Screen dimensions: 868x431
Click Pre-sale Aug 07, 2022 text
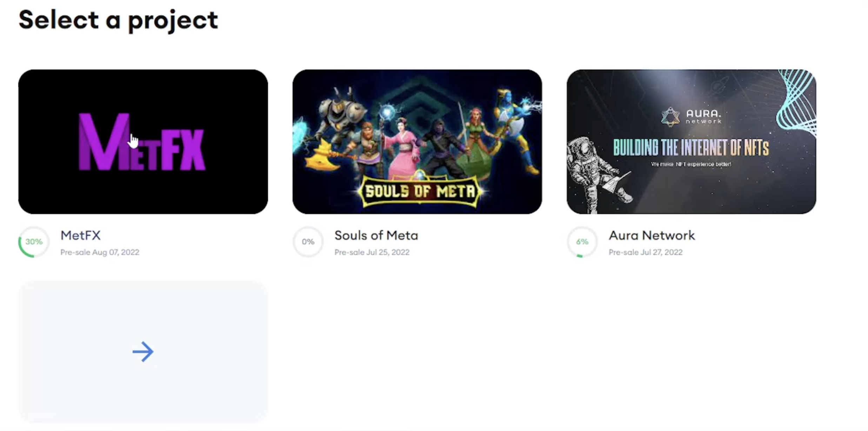click(100, 252)
